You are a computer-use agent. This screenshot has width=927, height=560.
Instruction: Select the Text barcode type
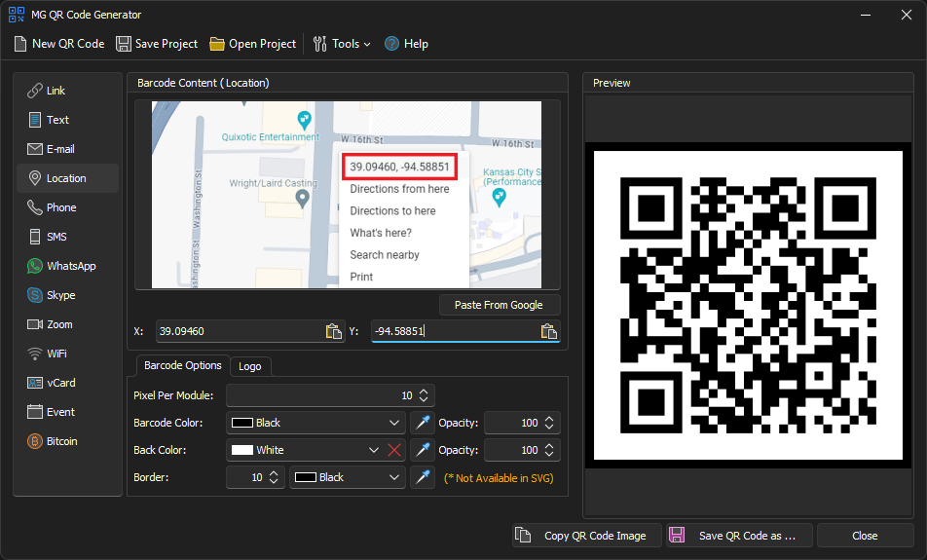67,120
